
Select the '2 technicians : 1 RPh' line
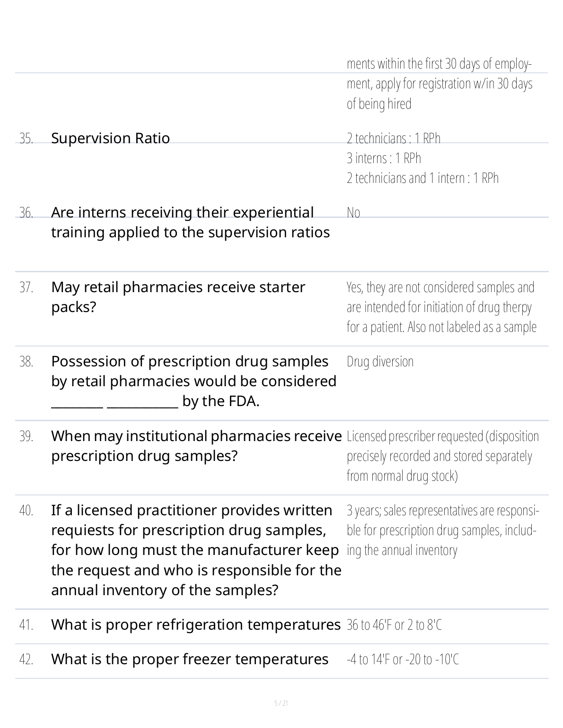click(x=393, y=138)
